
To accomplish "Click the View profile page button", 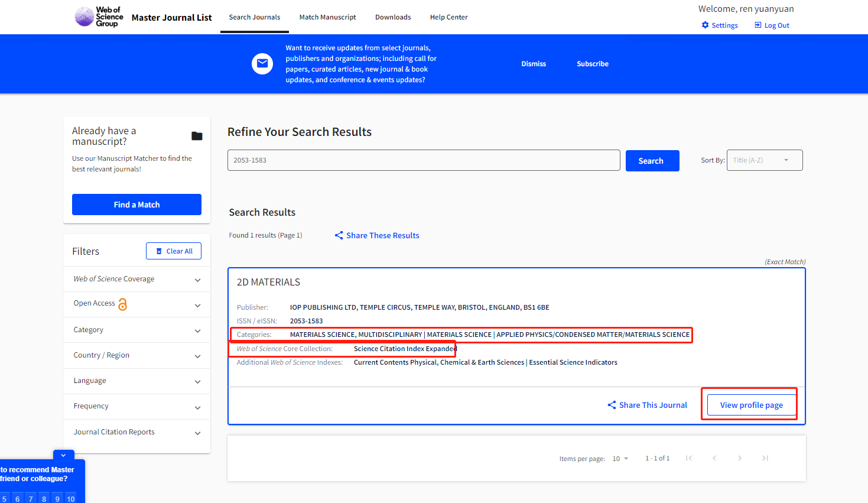I will pos(751,405).
